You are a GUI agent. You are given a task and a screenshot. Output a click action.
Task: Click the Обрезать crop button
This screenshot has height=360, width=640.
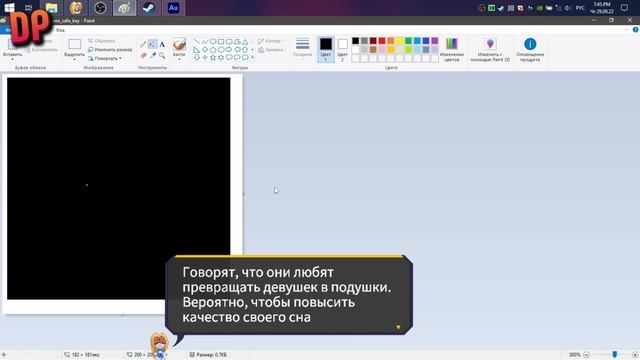[102, 41]
